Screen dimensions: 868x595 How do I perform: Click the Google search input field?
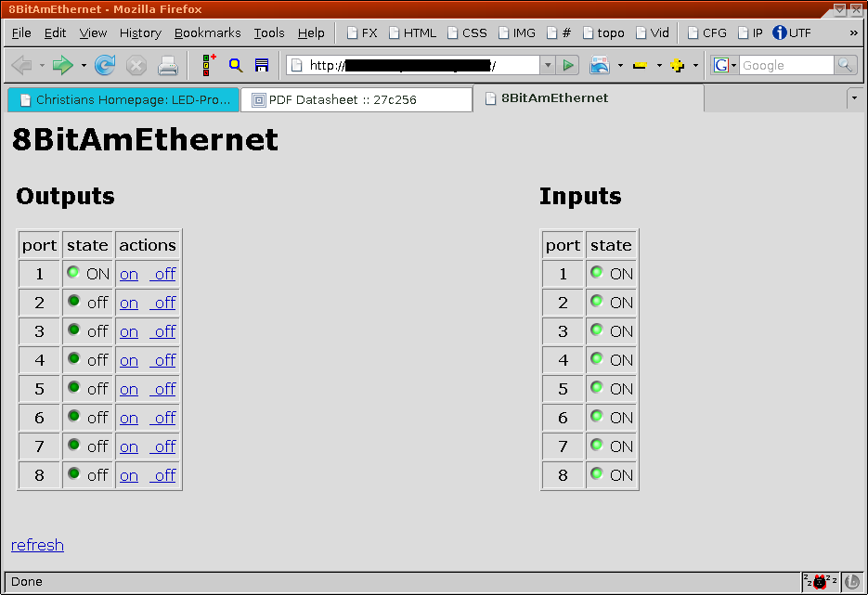[x=785, y=65]
